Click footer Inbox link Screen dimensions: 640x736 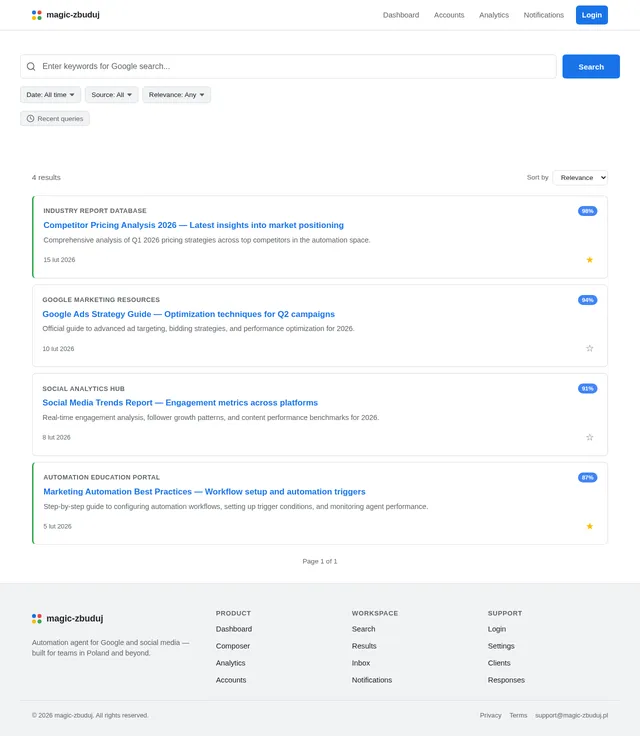[361, 663]
